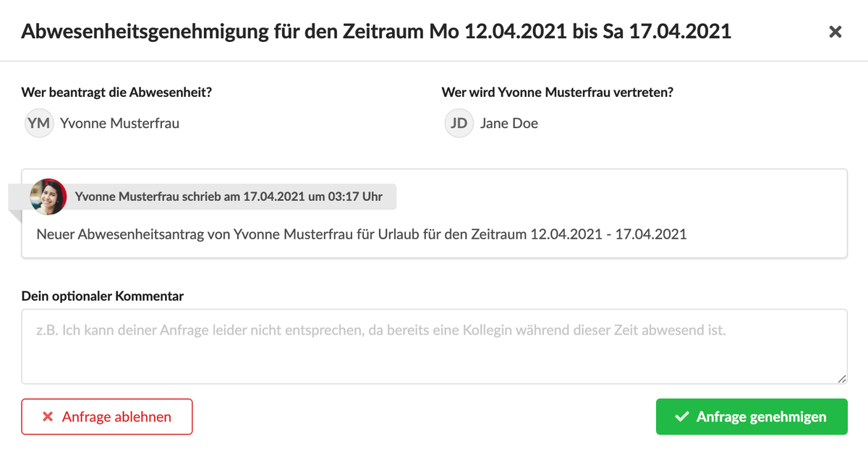The height and width of the screenshot is (454, 868).
Task: Click the Neuer Abwesenheitsantrag message text
Action: pyautogui.click(x=362, y=234)
